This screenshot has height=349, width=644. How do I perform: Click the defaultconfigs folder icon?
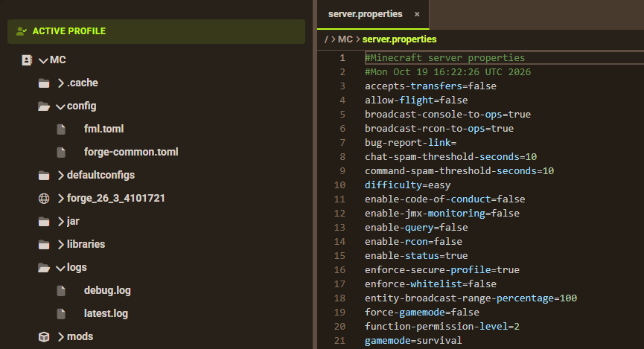pyautogui.click(x=44, y=176)
